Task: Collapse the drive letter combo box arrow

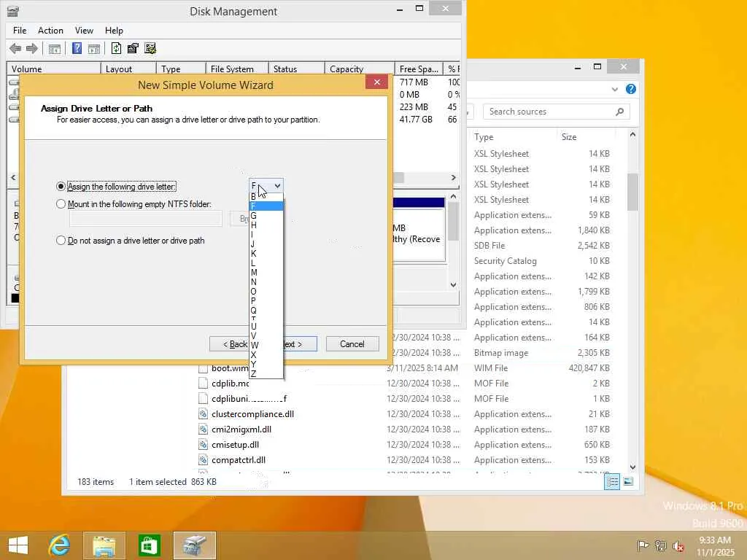Action: point(277,186)
